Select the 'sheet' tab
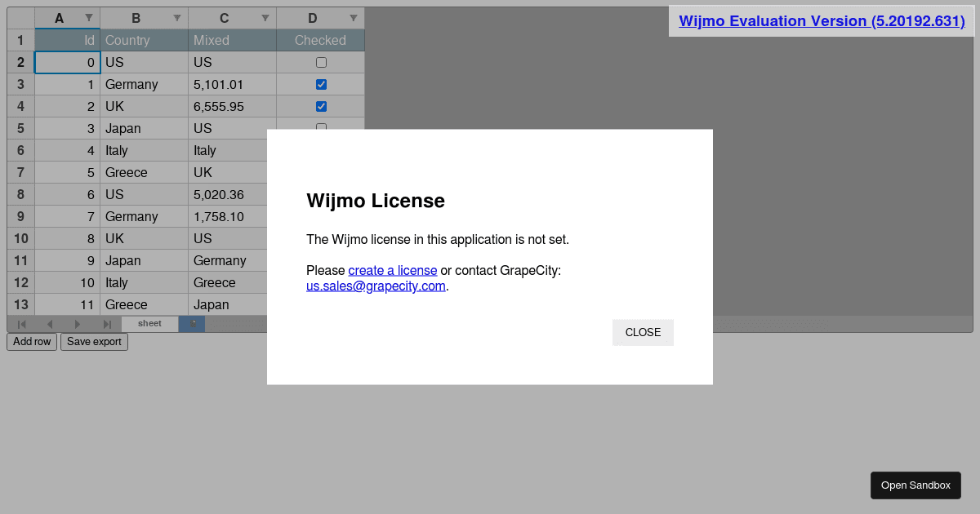Viewport: 980px width, 514px height. point(149,324)
